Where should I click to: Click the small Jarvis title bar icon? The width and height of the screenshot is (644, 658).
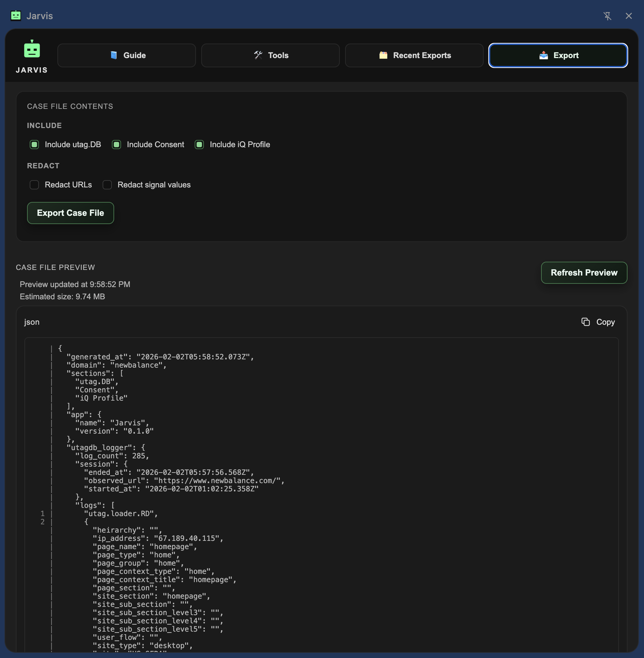click(16, 16)
